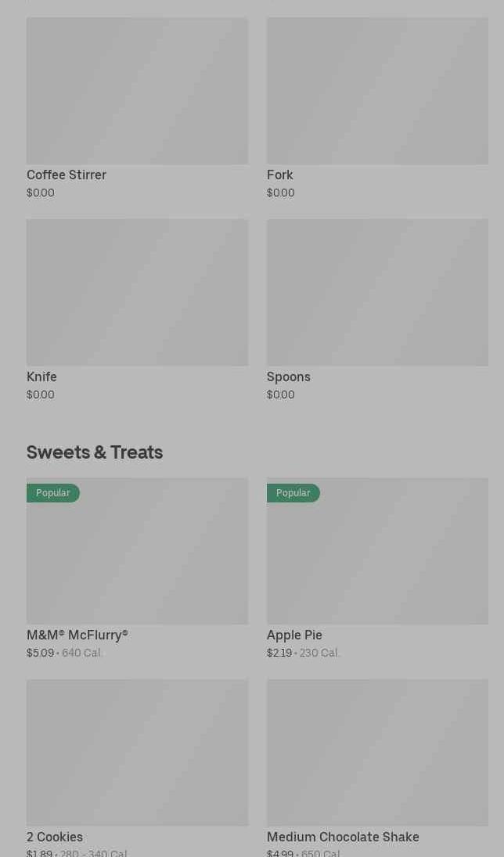504x857 pixels.
Task: Click the 2 Cookies item name
Action: pos(55,837)
